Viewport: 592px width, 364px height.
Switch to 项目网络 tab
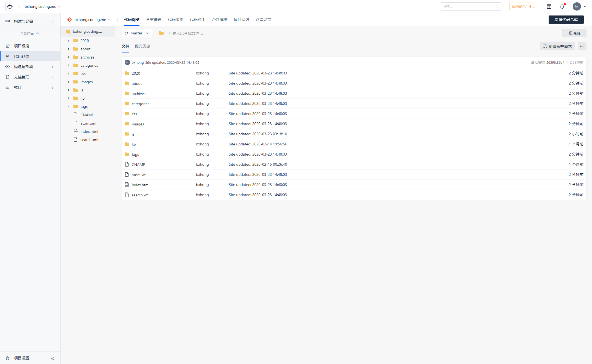[241, 20]
